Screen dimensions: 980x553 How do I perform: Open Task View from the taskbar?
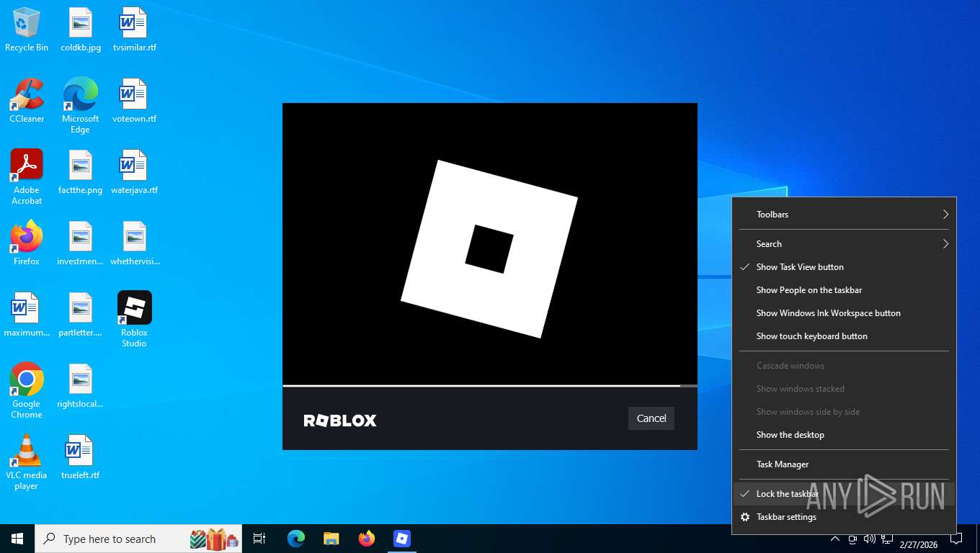pos(259,539)
